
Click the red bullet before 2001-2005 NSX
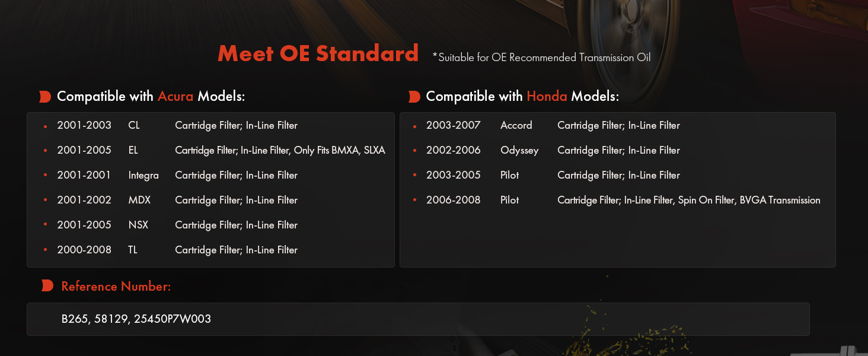coord(46,226)
